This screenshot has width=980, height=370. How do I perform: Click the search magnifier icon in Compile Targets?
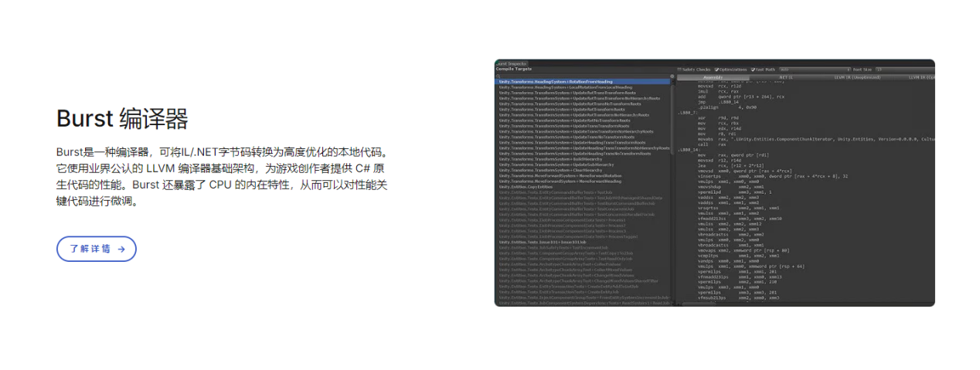(x=498, y=76)
